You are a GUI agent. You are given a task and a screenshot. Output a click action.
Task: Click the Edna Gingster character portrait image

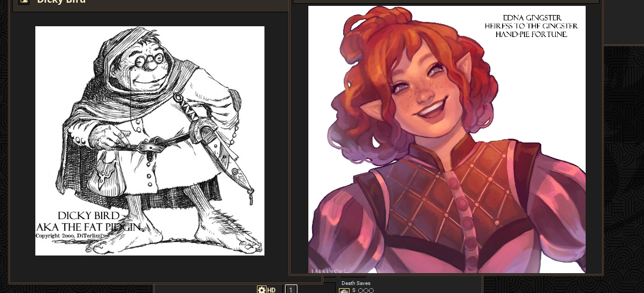pyautogui.click(x=447, y=139)
